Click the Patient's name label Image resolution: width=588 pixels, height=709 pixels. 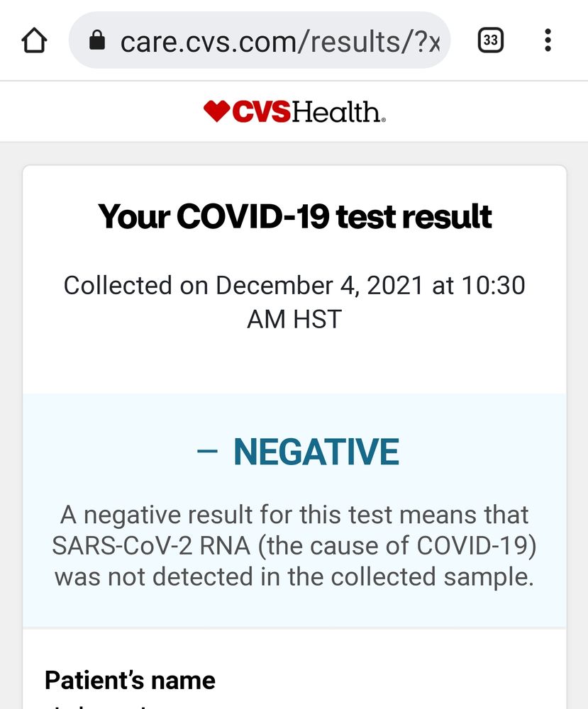point(131,681)
